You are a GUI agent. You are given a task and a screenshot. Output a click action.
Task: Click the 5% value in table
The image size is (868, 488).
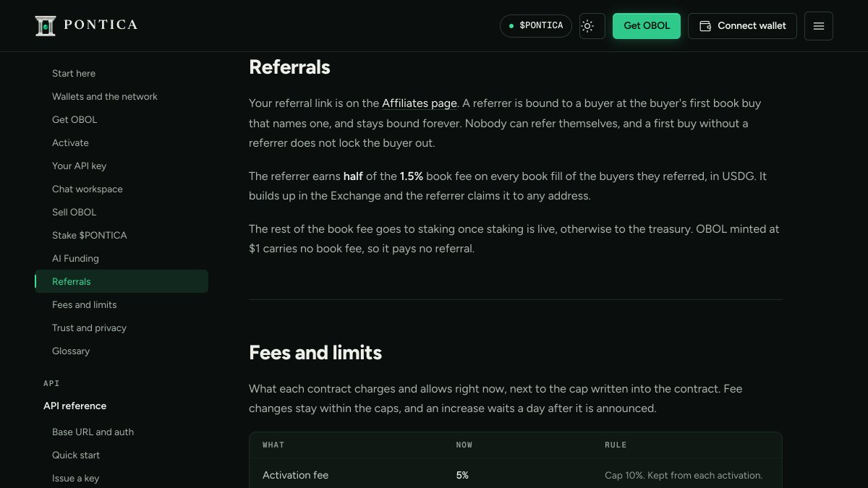(x=462, y=475)
